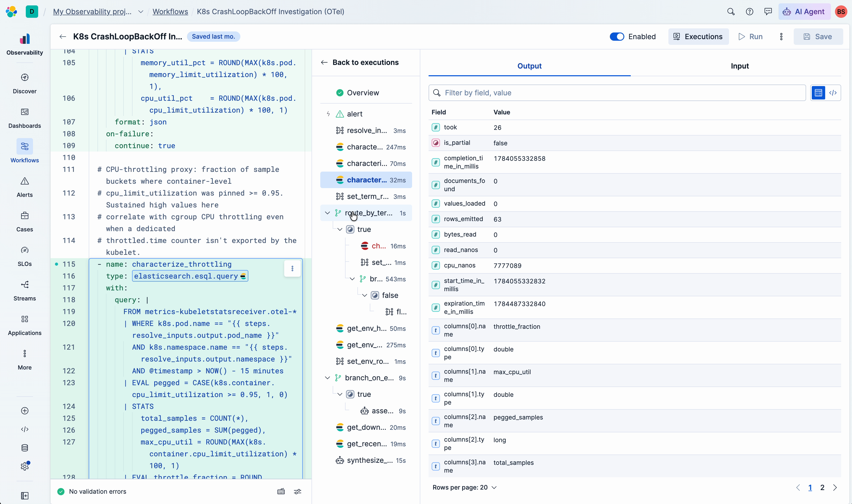Open Cases in the sidebar
This screenshot has height=504, width=852.
24,222
